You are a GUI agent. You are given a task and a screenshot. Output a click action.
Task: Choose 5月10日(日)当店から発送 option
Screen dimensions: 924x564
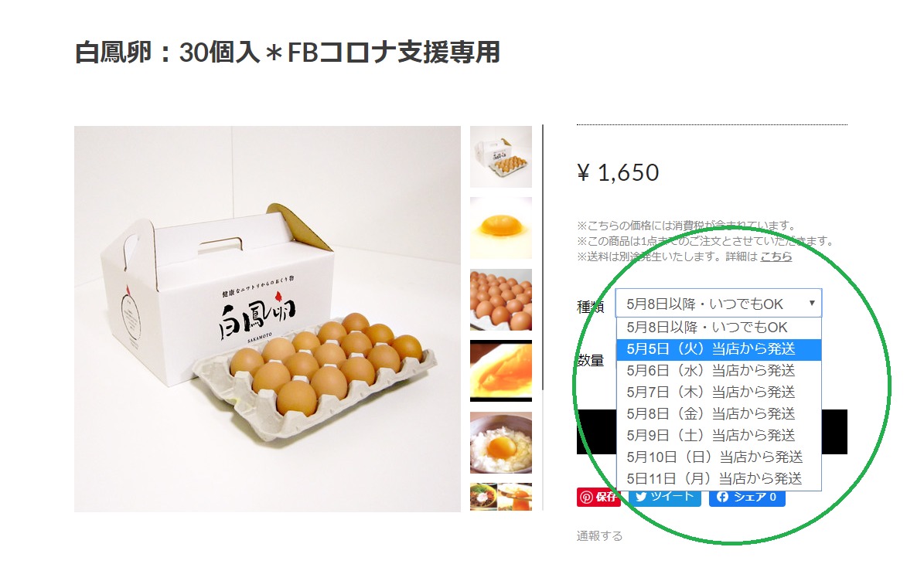point(718,457)
